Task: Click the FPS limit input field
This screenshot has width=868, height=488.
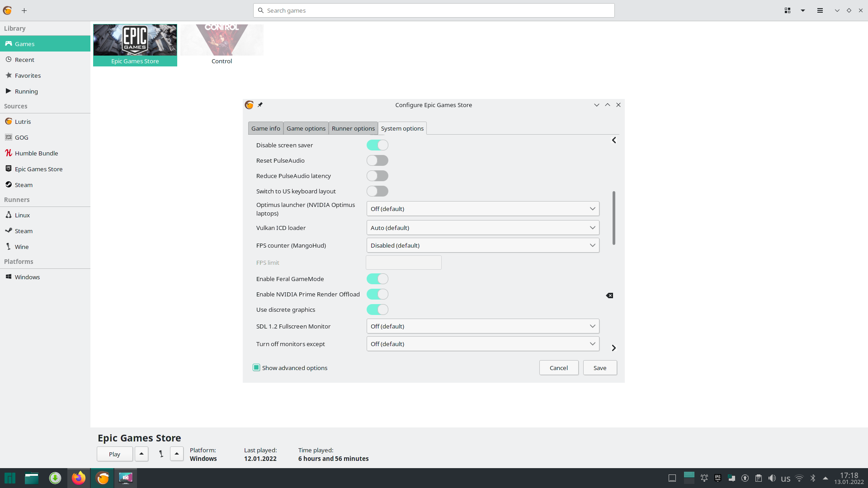Action: click(x=404, y=262)
